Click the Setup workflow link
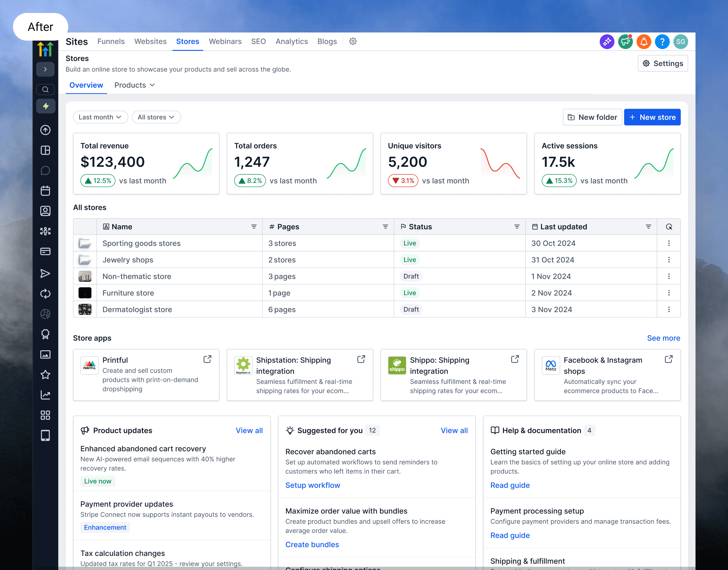728x570 pixels. coord(313,485)
